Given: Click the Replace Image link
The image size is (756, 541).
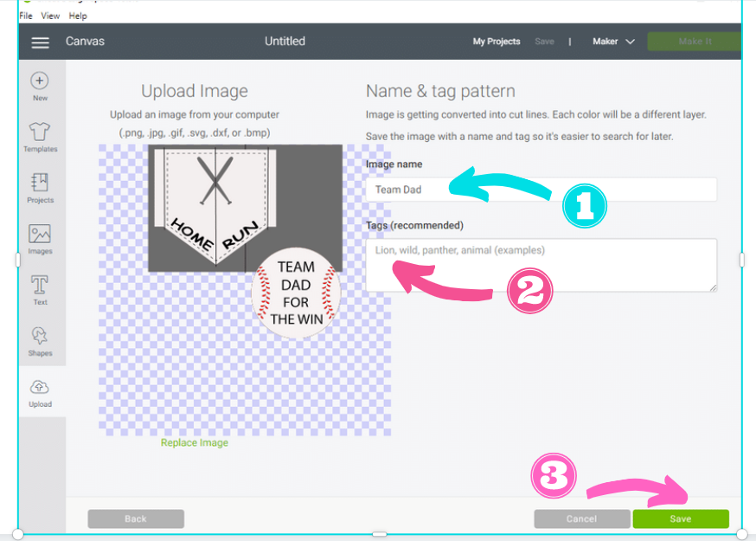Looking at the screenshot, I should tap(195, 442).
